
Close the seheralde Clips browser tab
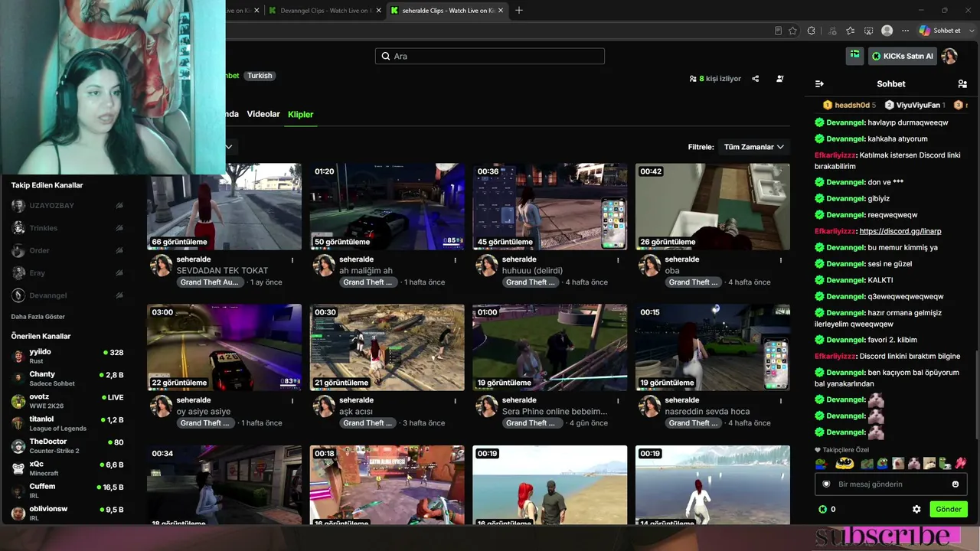(501, 11)
